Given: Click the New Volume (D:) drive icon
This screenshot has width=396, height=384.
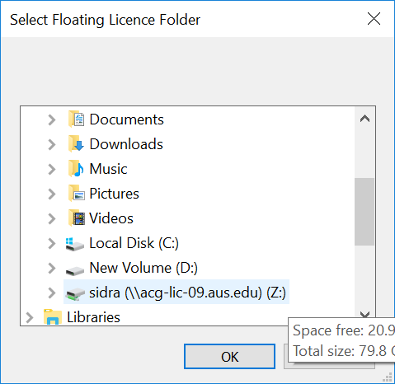Looking at the screenshot, I should pyautogui.click(x=75, y=269).
